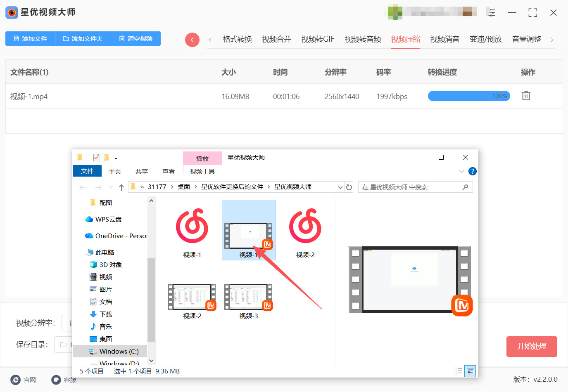568x392 pixels.
Task: Open 官网 website icon in footer
Action: [x=15, y=380]
